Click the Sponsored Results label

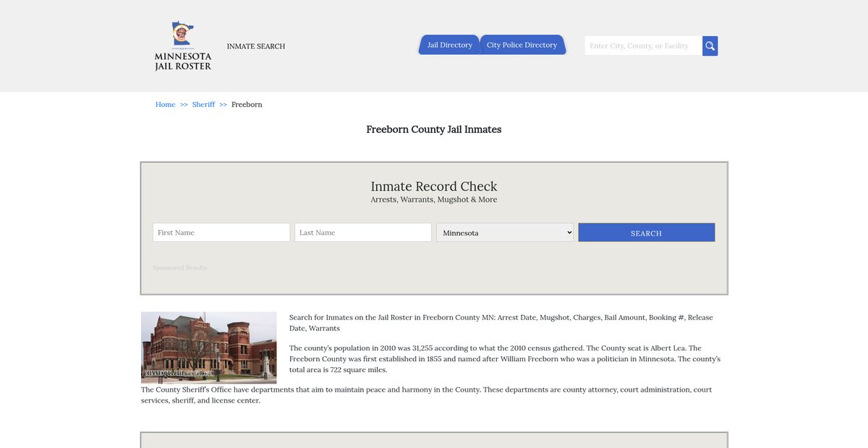click(179, 268)
